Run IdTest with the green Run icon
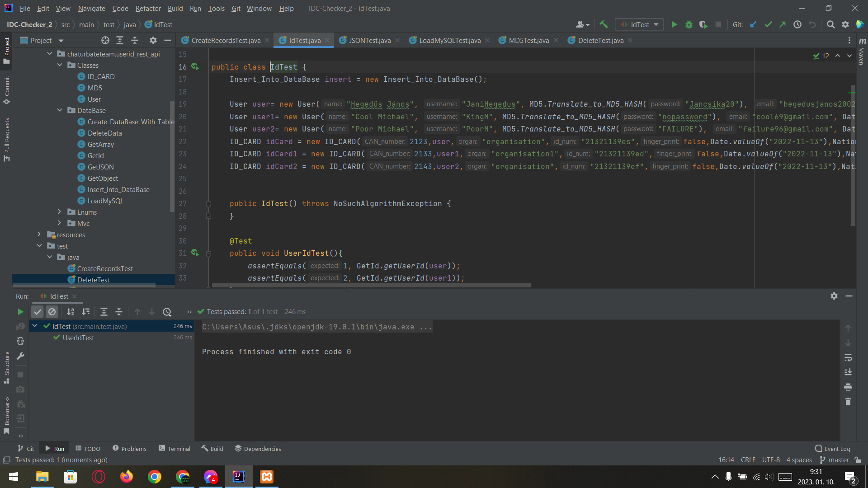868x488 pixels. point(674,25)
